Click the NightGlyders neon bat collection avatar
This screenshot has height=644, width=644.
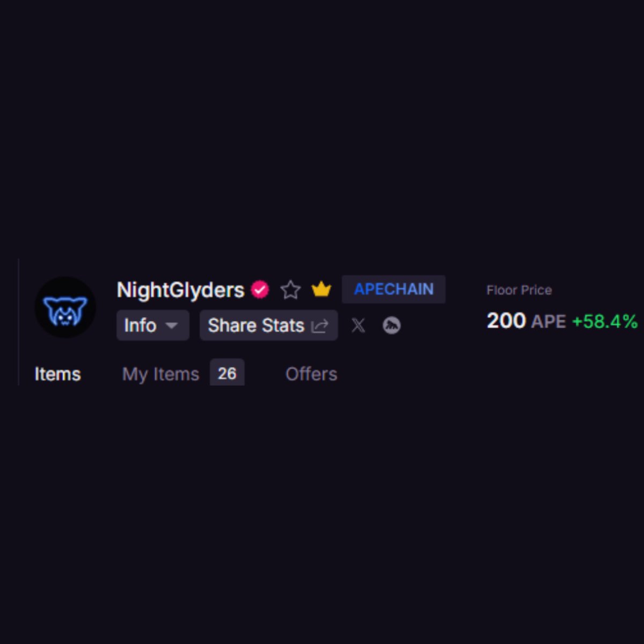(x=65, y=308)
